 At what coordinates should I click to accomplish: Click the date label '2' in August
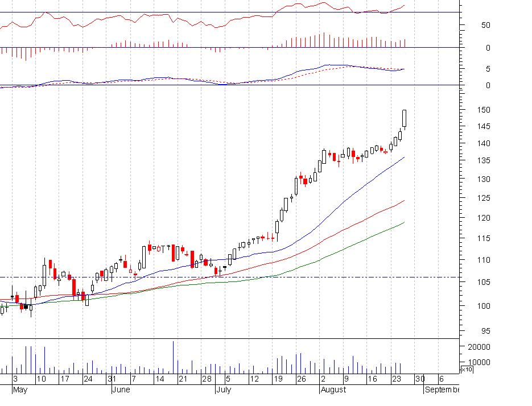(323, 379)
